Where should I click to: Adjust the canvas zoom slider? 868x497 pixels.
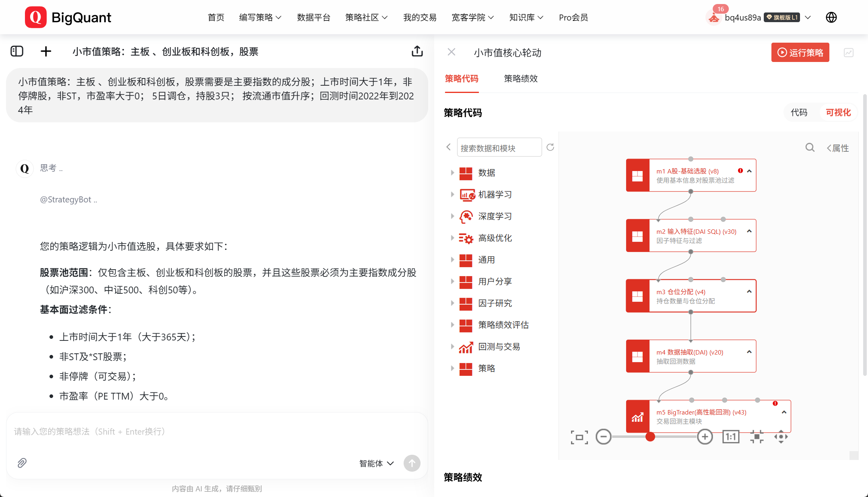tap(650, 437)
